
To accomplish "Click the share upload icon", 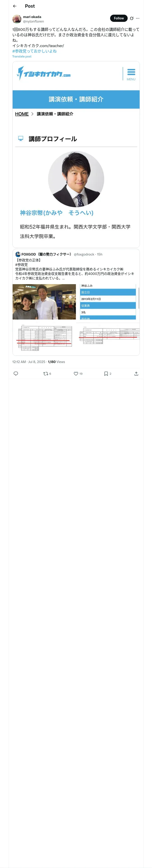I will point(136,373).
